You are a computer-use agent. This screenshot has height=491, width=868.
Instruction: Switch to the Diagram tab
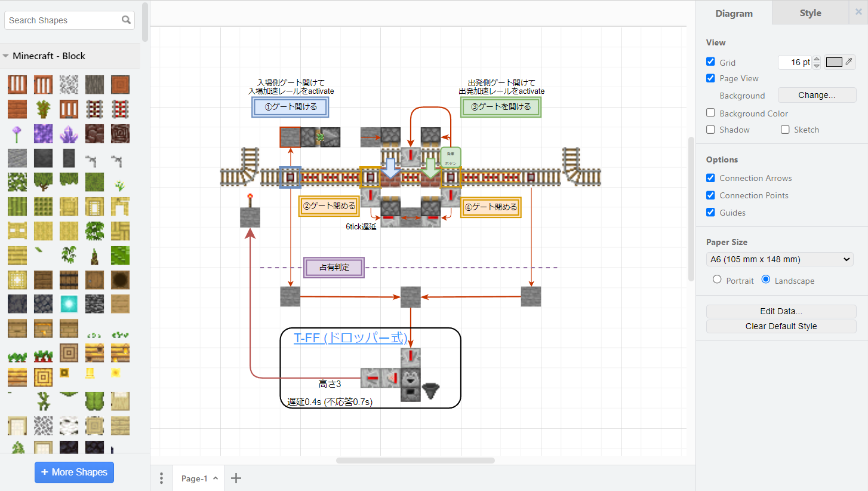point(734,13)
